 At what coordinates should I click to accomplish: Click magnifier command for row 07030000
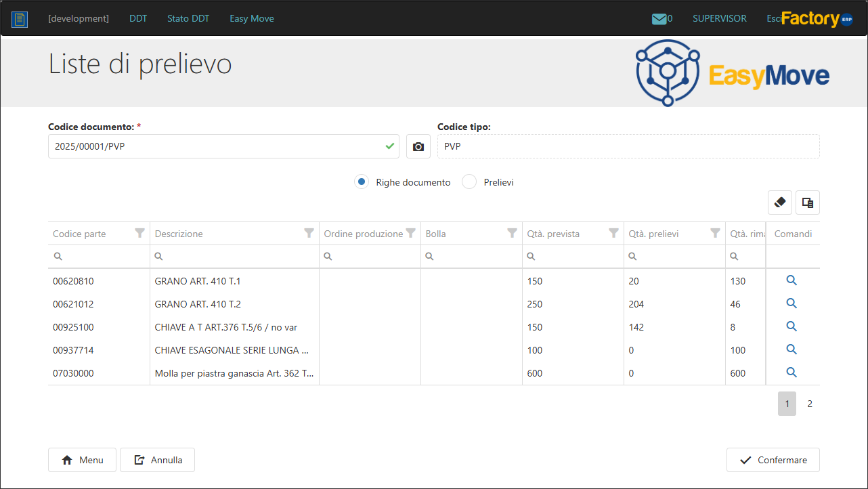pyautogui.click(x=791, y=373)
